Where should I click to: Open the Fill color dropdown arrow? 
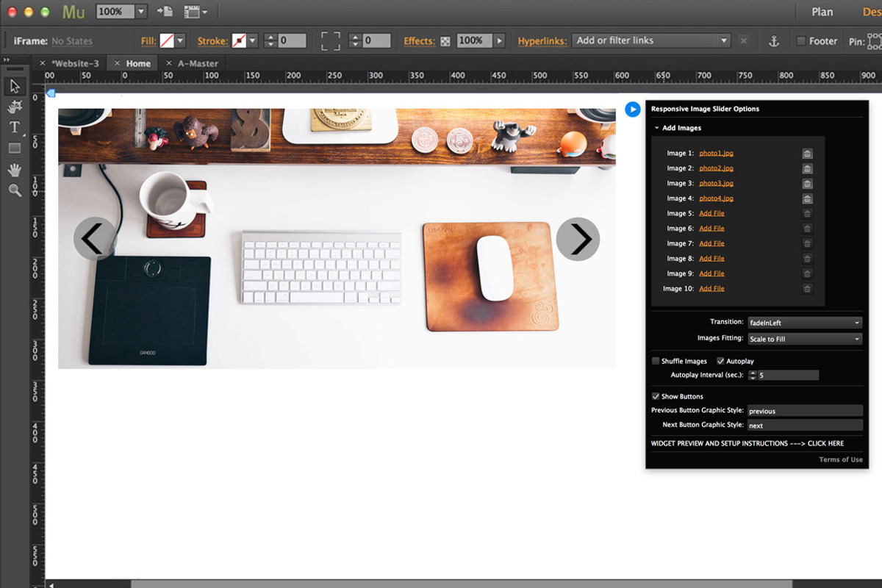180,41
